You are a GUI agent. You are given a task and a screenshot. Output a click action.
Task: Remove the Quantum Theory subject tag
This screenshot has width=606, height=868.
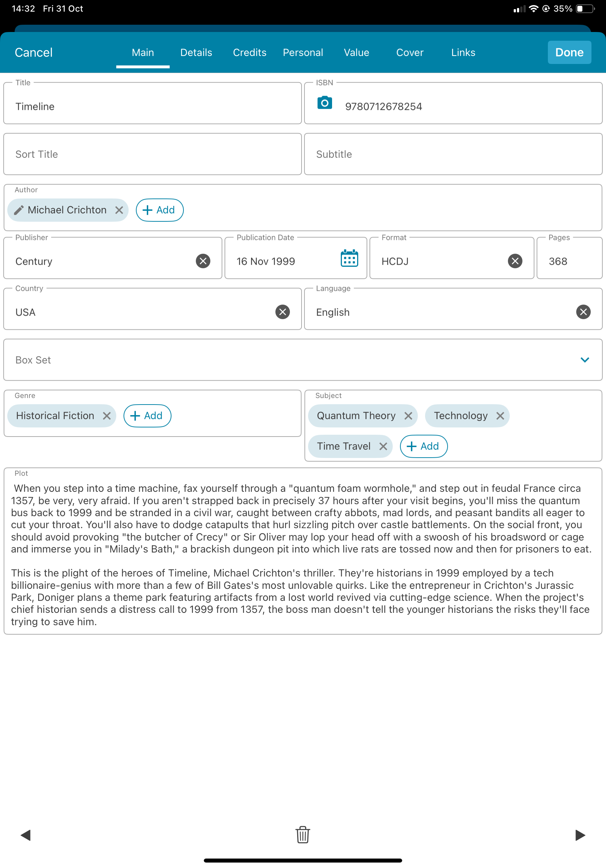408,416
